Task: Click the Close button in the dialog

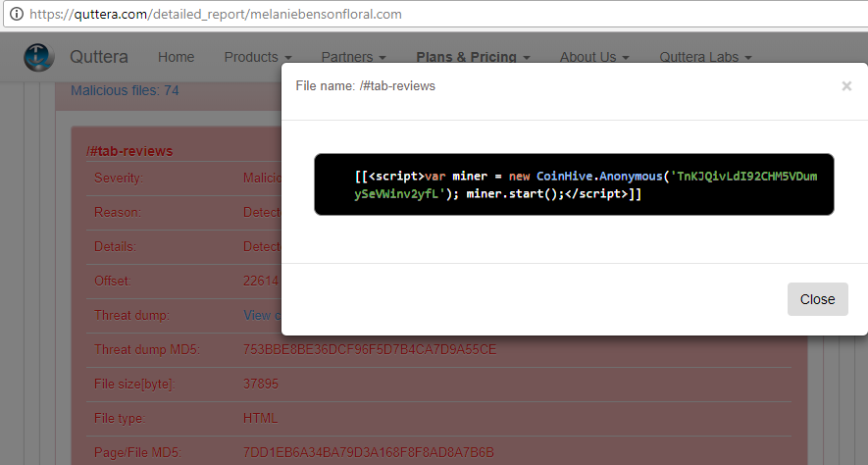Action: coord(818,299)
